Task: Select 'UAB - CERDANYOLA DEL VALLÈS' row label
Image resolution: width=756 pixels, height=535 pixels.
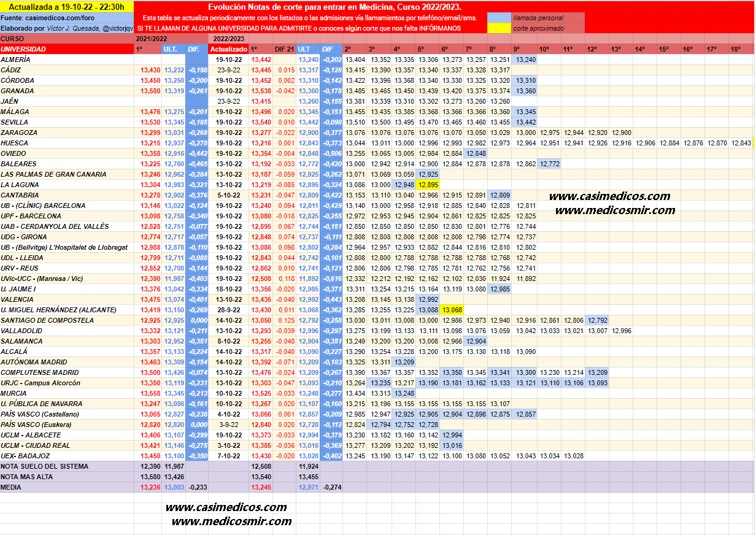Action: click(67, 226)
